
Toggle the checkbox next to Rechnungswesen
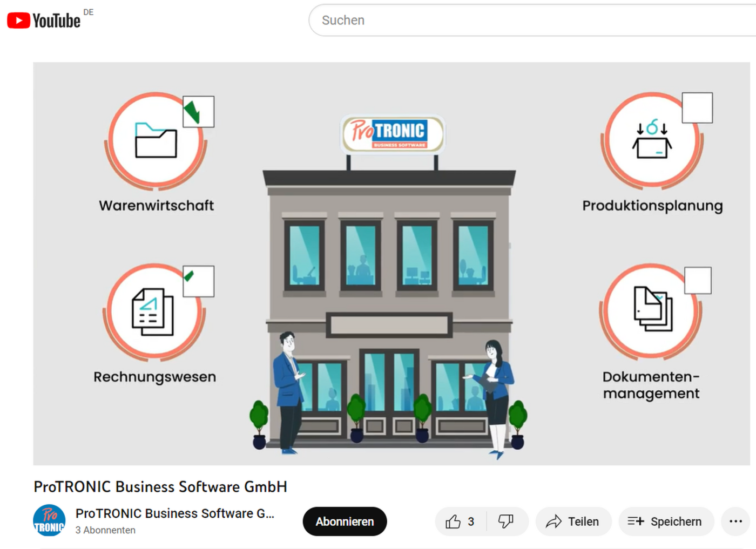click(198, 281)
